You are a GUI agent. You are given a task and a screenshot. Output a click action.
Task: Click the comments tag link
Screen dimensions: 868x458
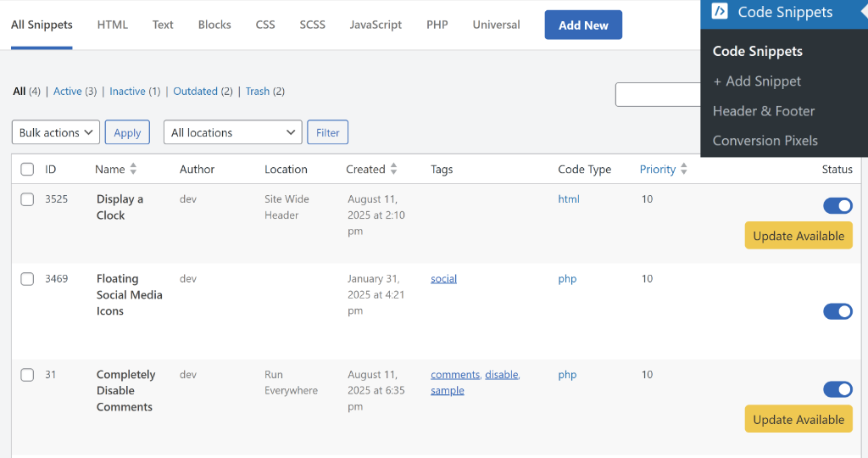coord(455,374)
